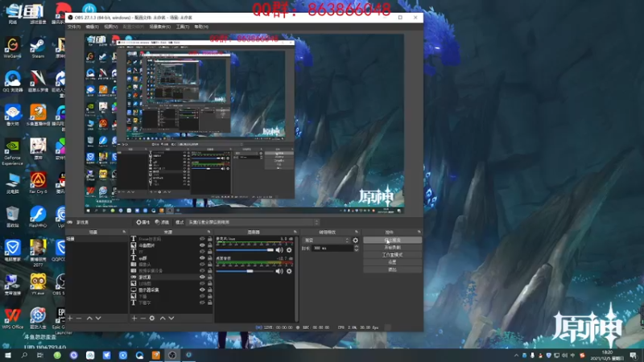This screenshot has width=644, height=362.
Task: Enable 工作室模式 studio mode button
Action: (392, 255)
